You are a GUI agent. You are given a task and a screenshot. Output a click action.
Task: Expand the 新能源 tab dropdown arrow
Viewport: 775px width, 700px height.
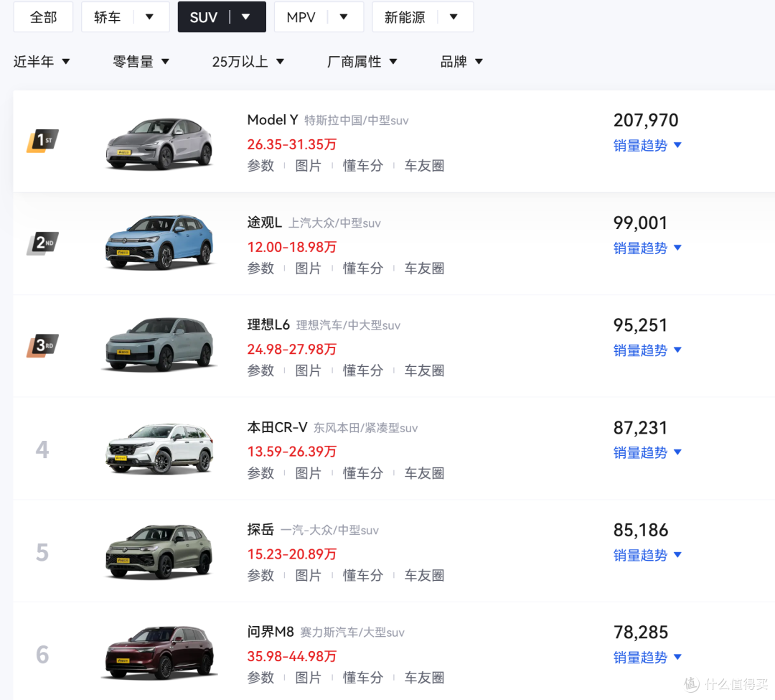coord(454,17)
